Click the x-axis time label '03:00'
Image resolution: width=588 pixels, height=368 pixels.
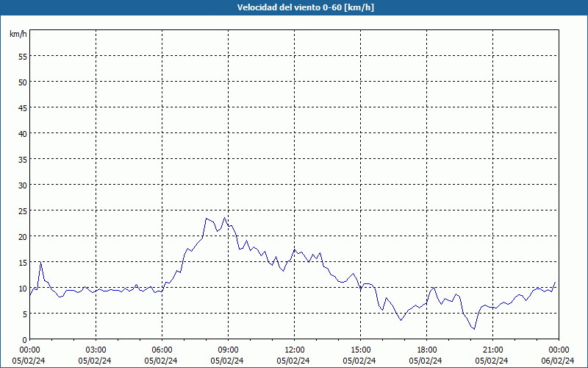tap(96, 350)
